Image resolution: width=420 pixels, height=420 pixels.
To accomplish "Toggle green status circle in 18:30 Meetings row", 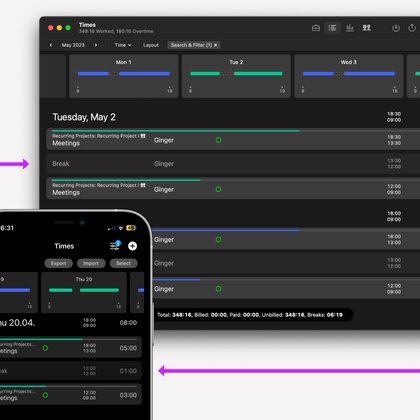I will pos(218,140).
